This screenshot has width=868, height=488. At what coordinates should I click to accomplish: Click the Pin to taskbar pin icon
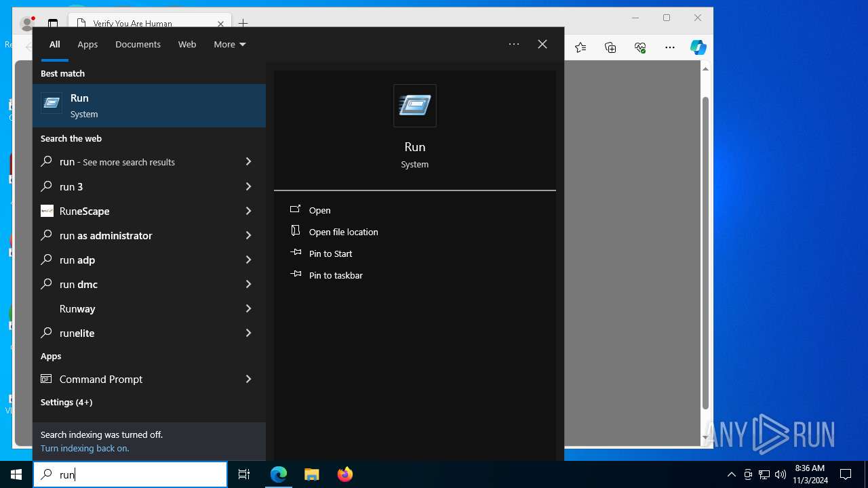(296, 274)
